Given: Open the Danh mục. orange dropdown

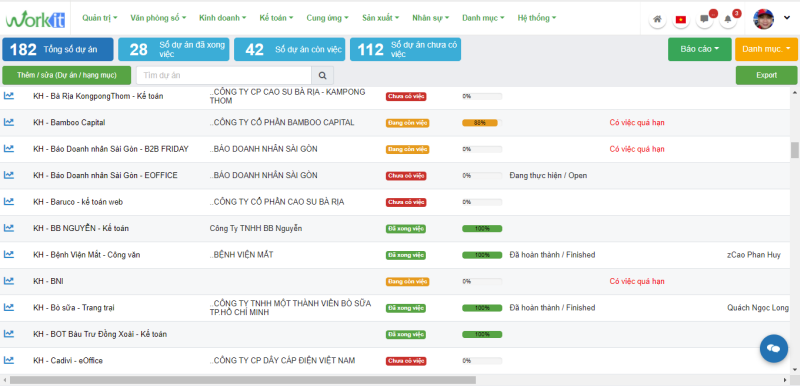Looking at the screenshot, I should click(x=766, y=49).
